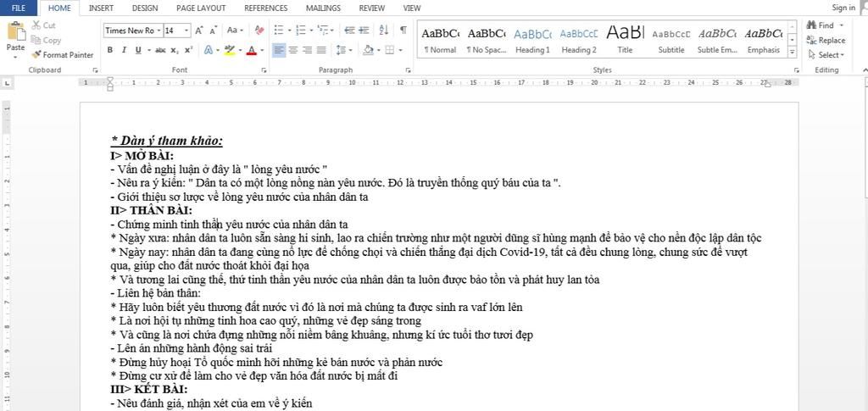
Task: Activate the Format Painter brush
Action: [36, 55]
